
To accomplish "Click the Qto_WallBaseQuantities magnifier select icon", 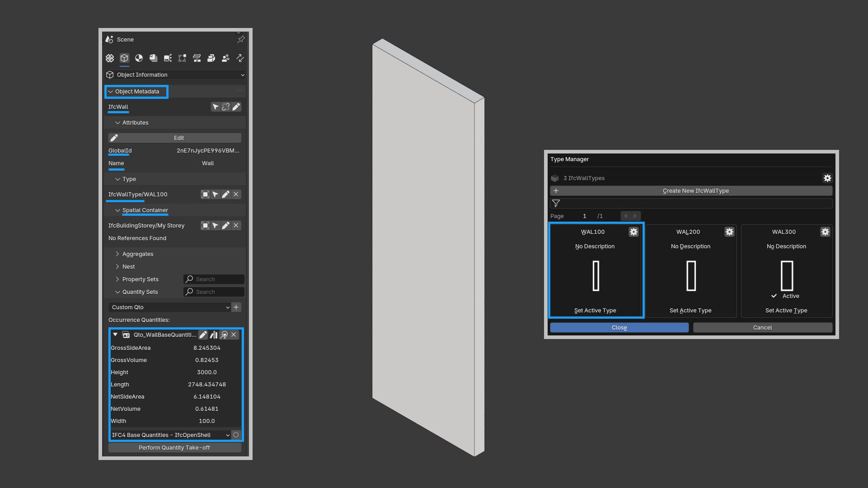I will coord(224,335).
